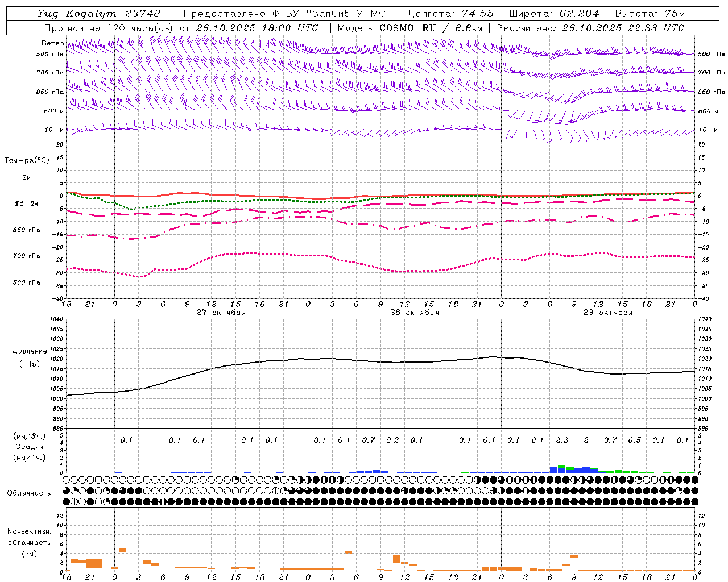Screen dimensions: 728x582
Task: Click the 700 гПа temperature legend entry
Action: (x=27, y=256)
